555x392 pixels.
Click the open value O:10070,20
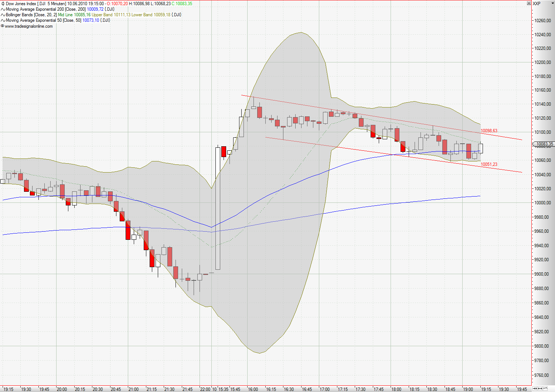[117, 4]
